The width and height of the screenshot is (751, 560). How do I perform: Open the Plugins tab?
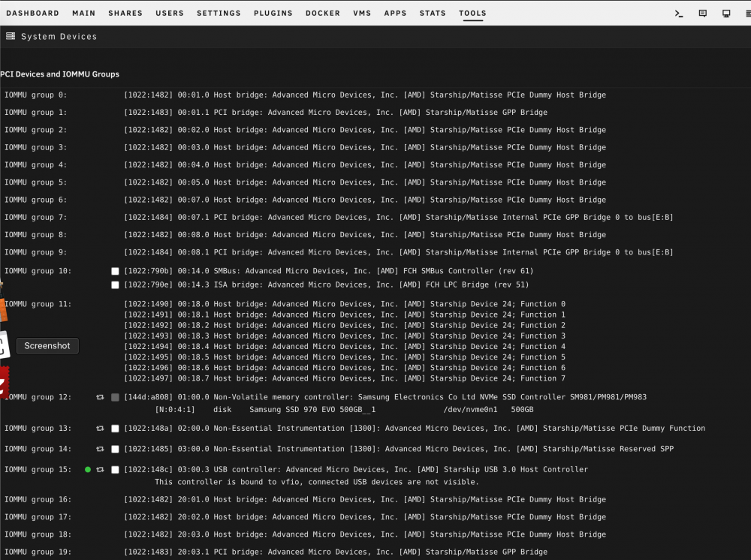273,14
